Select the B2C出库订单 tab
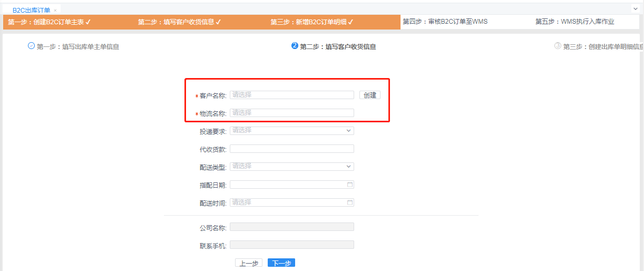644x271 pixels. click(32, 11)
